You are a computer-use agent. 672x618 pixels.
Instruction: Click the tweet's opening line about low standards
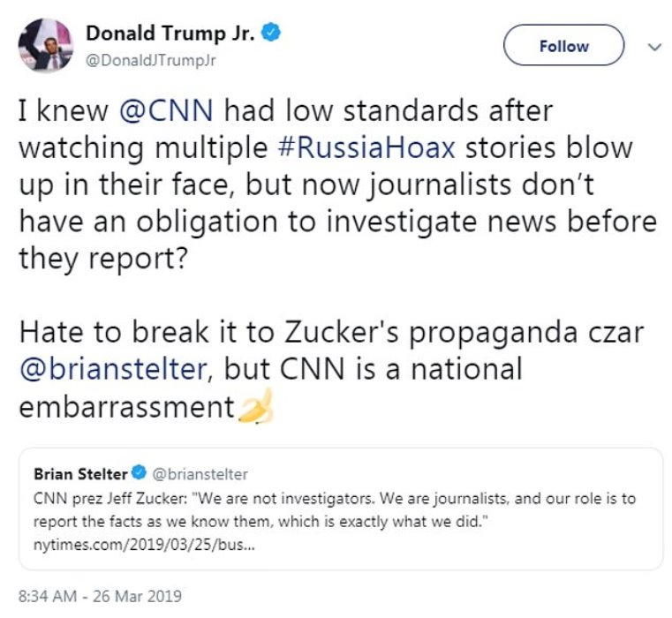pos(285,112)
